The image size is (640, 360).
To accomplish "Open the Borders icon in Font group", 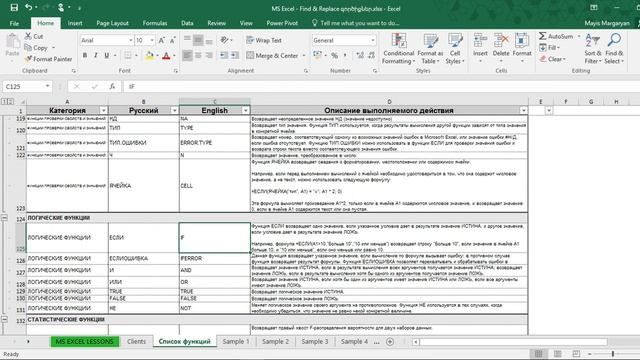I will click(128, 55).
